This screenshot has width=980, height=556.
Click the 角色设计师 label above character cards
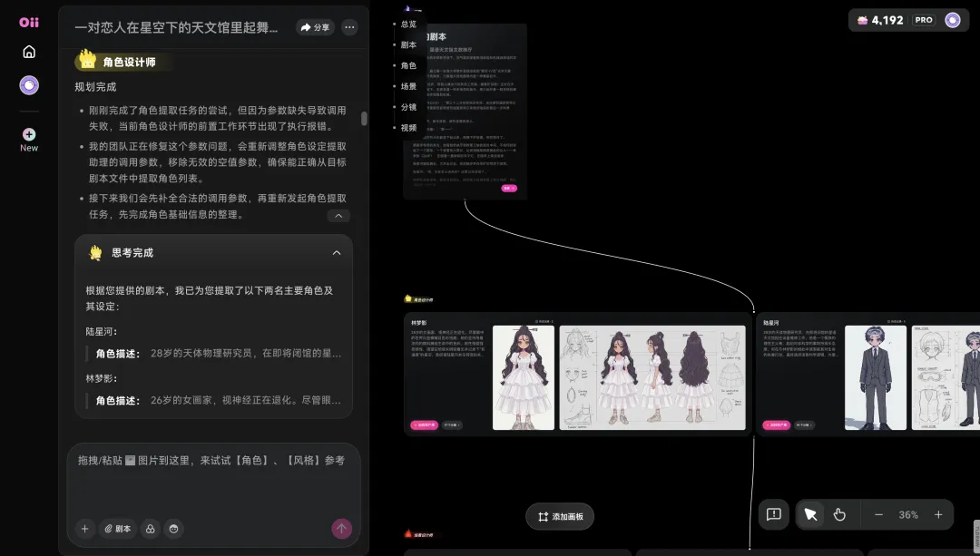(x=419, y=299)
